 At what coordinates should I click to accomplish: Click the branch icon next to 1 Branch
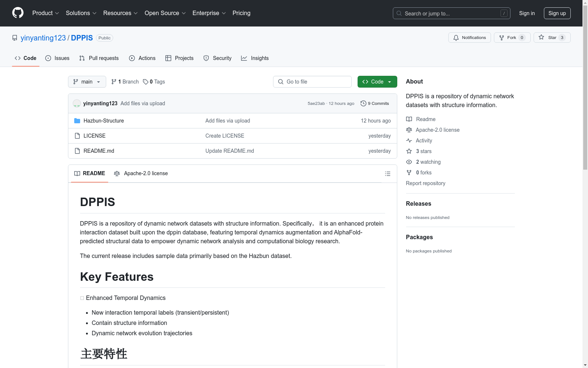point(114,82)
